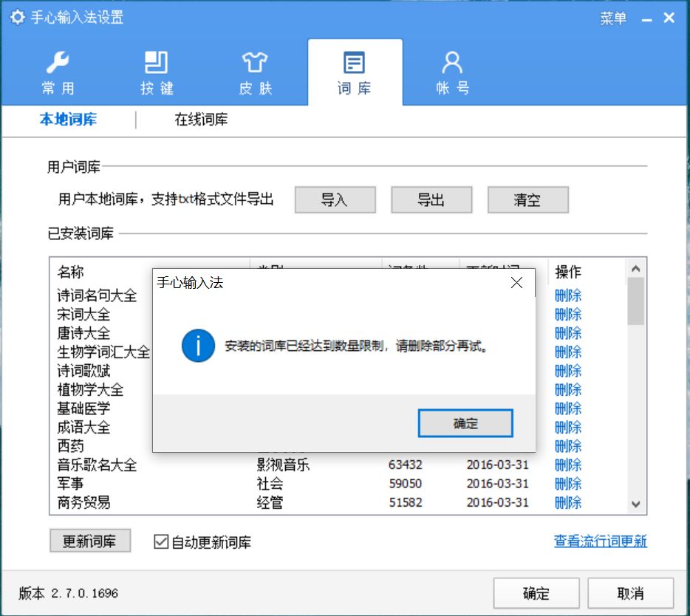Switch to the 在线词库 tab
The image size is (690, 616).
pyautogui.click(x=202, y=118)
